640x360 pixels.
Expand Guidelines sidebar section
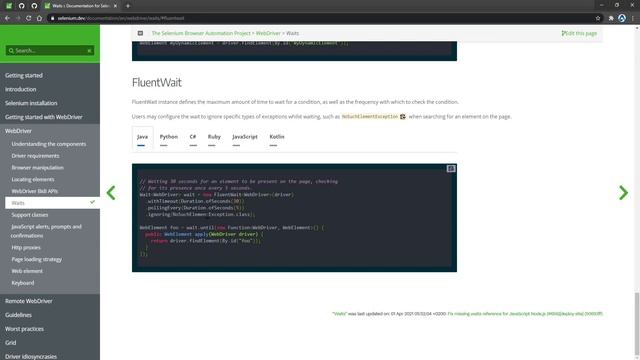click(x=18, y=315)
